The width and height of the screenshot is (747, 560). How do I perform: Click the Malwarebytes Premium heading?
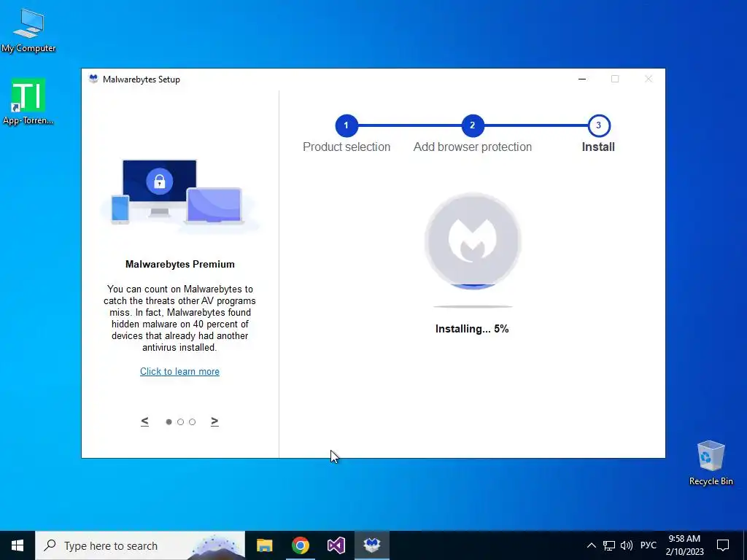tap(180, 264)
